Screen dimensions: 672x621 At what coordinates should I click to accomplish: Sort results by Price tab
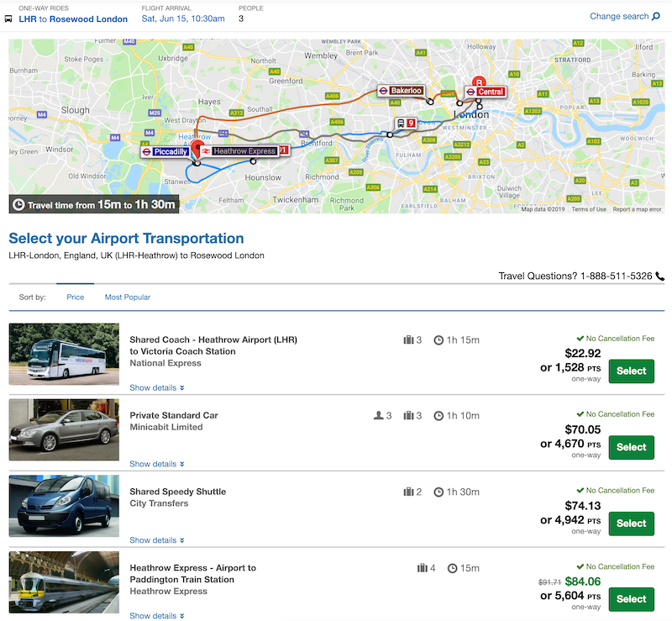click(75, 297)
